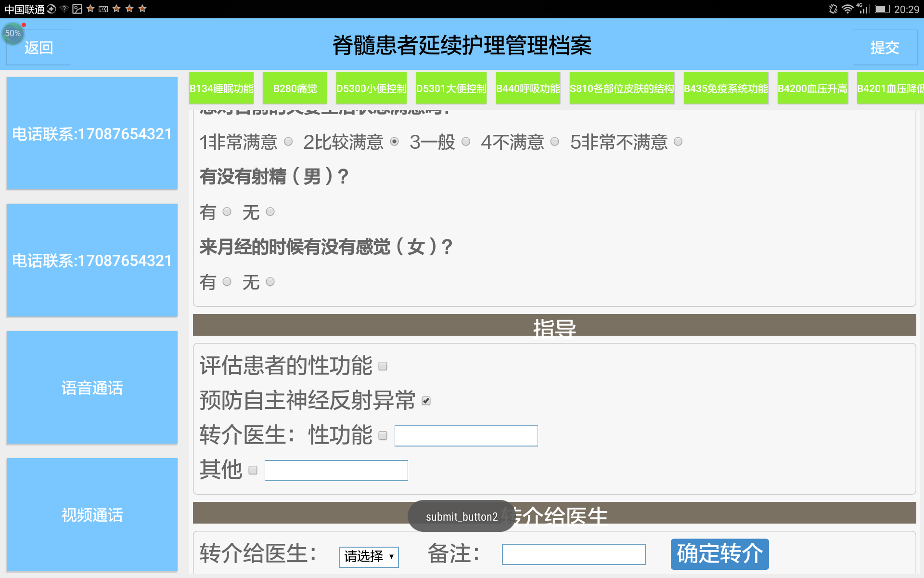Tap the 指导 section header
The image size is (924, 578).
pyautogui.click(x=554, y=325)
